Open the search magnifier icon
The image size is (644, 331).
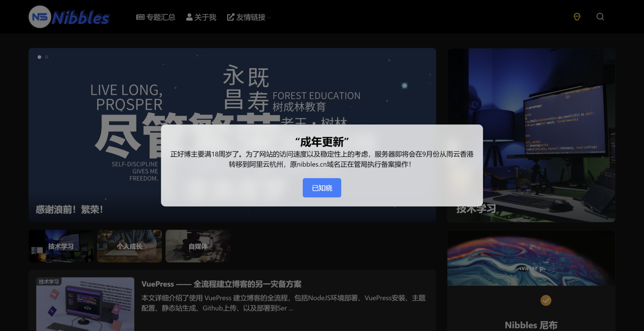[x=600, y=17]
